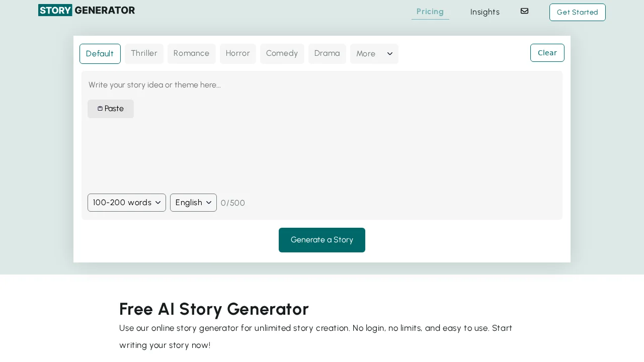
Task: Paste clipboard text using the Paste button
Action: 110,109
